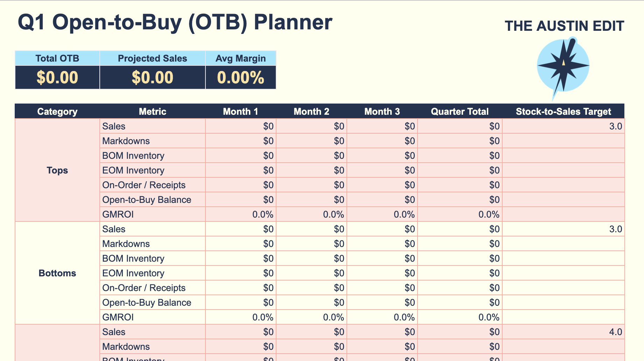Select the Projected Sales value cell

(x=153, y=77)
